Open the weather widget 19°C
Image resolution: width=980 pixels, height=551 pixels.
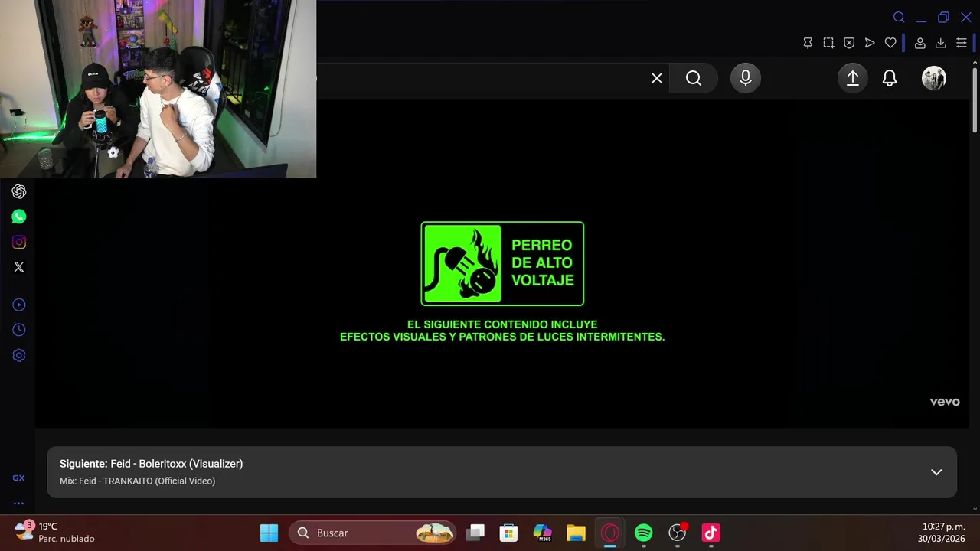click(x=55, y=533)
